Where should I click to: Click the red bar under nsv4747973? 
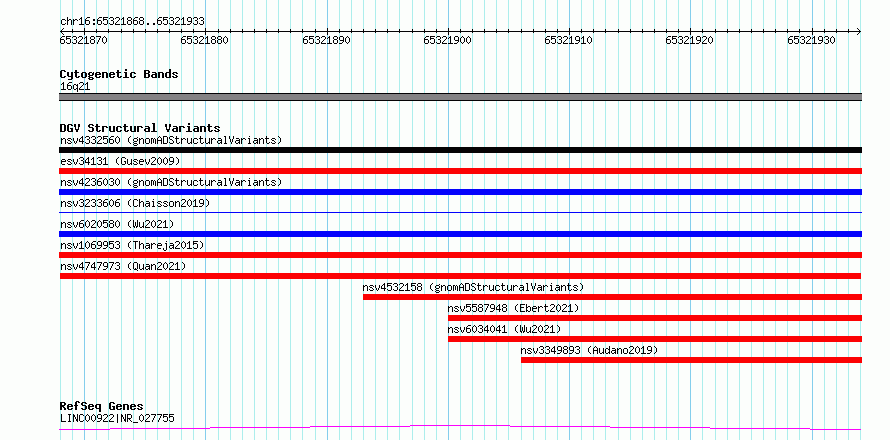tap(460, 276)
